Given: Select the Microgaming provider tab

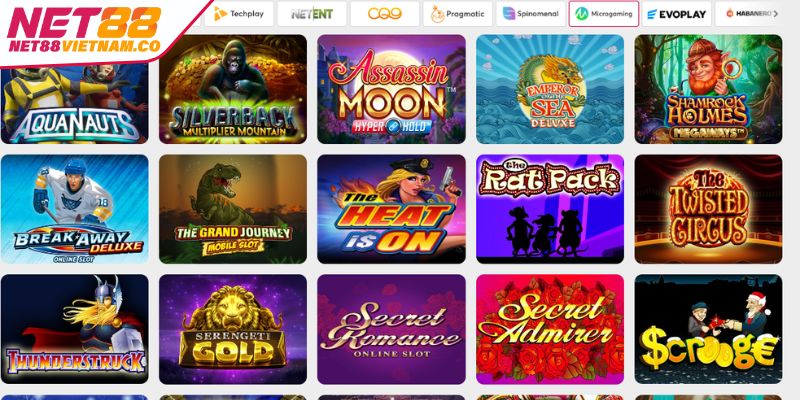Looking at the screenshot, I should coord(604,14).
